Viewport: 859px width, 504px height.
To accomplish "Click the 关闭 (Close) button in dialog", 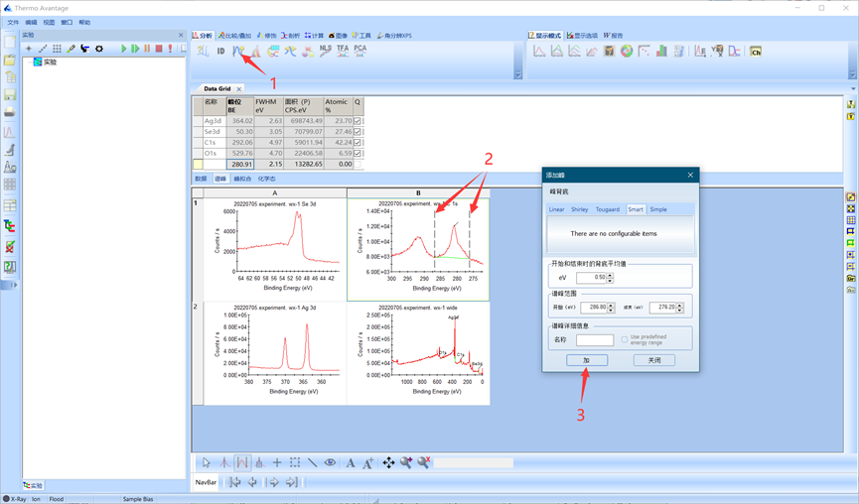I will click(x=653, y=360).
